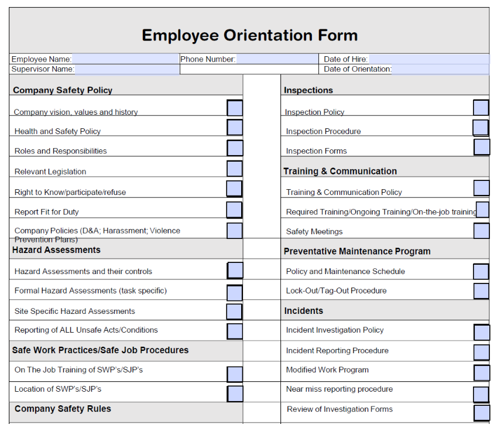Check the Incident Reporting Procedure box
The height and width of the screenshot is (424, 504).
481,350
